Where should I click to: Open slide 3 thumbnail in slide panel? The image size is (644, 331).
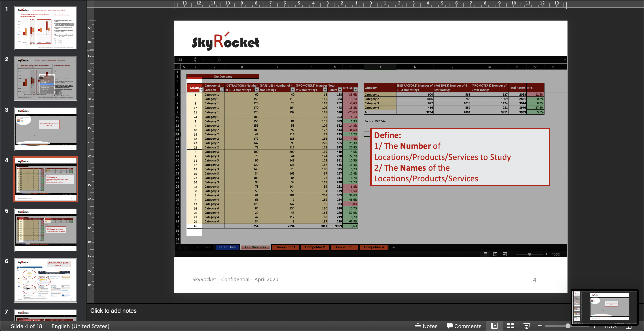coord(45,129)
